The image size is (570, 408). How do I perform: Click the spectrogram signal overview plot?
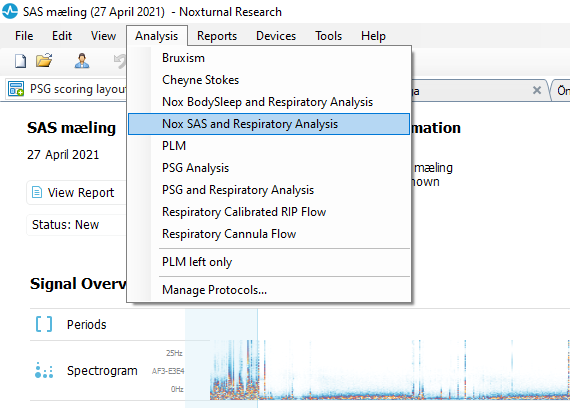pyautogui.click(x=390, y=370)
